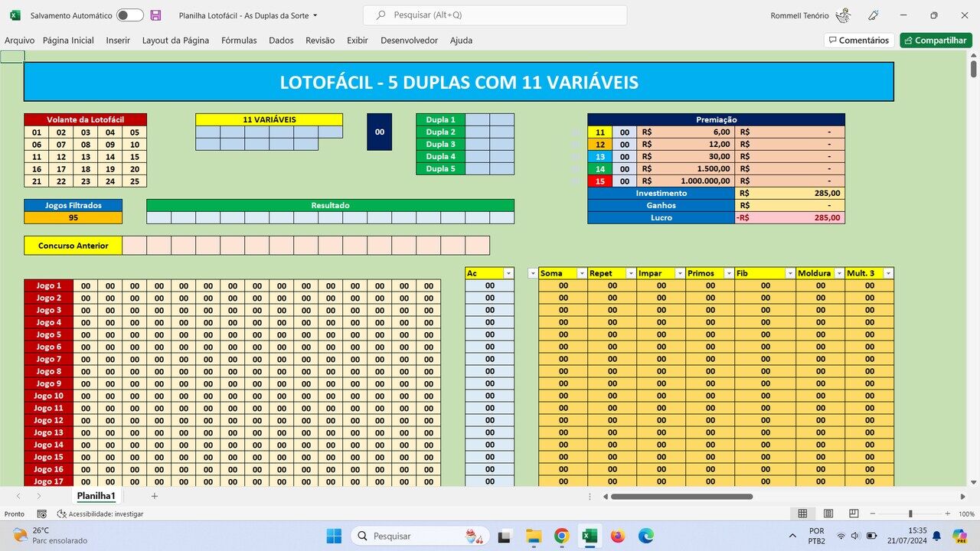Select the Planilha1 sheet tab

(96, 496)
